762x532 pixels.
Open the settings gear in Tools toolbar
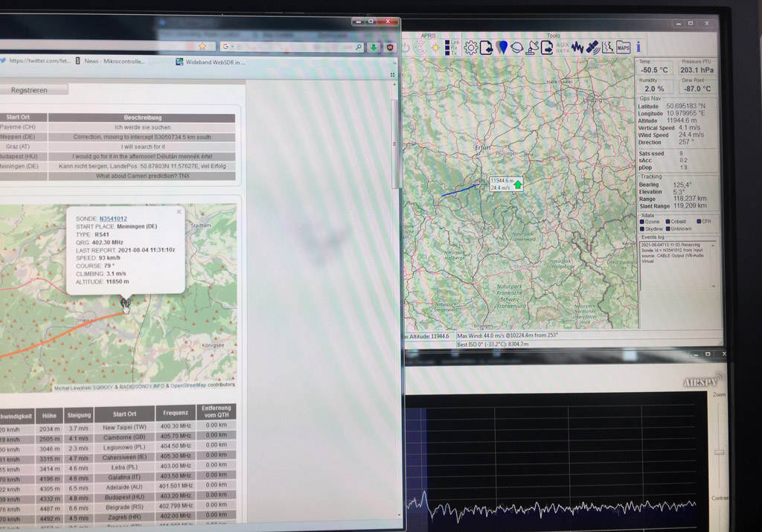[x=470, y=48]
